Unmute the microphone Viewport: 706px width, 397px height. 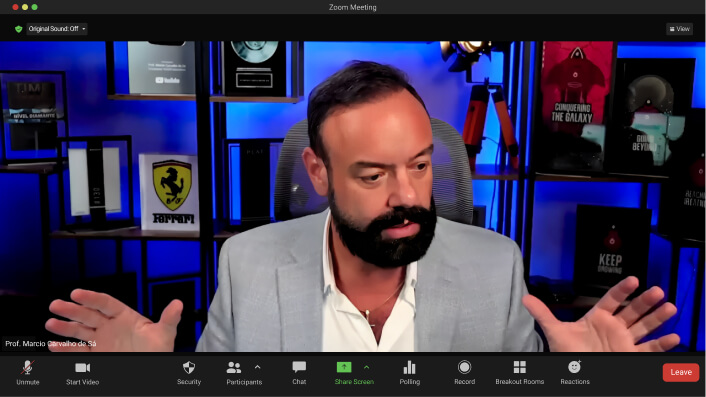point(27,373)
